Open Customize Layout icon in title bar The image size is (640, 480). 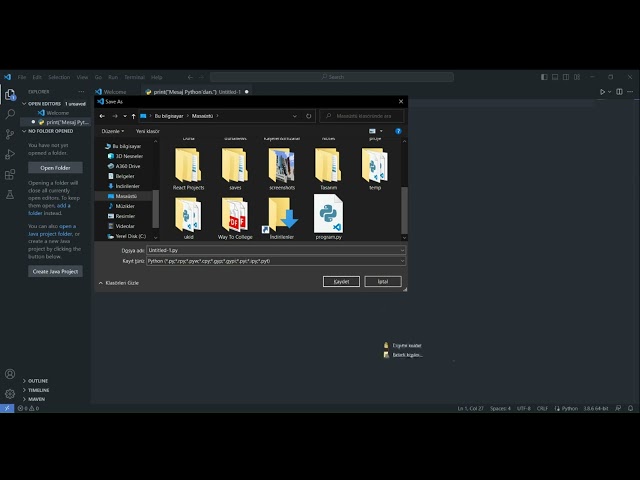(577, 77)
